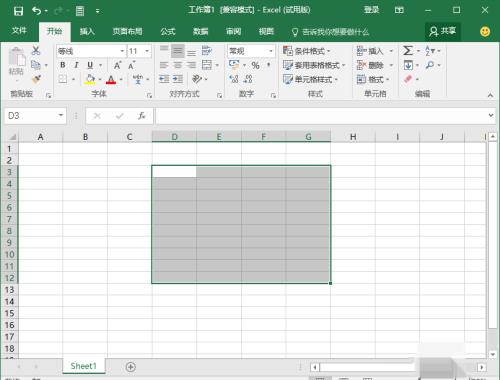Switch to the Data tab
The image size is (500, 380).
(201, 32)
